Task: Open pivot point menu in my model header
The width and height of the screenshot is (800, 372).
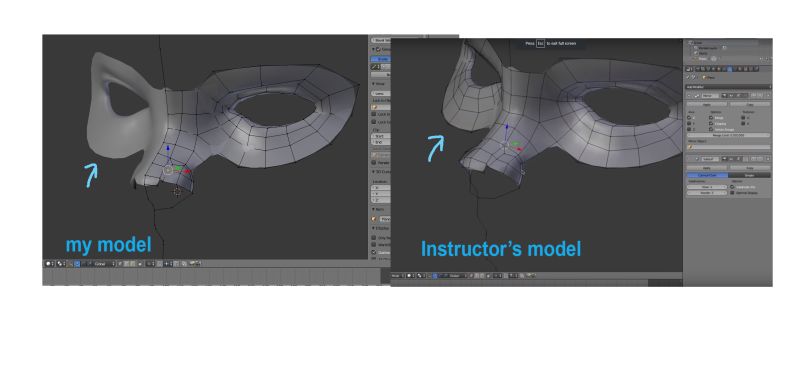Action: pos(61,264)
